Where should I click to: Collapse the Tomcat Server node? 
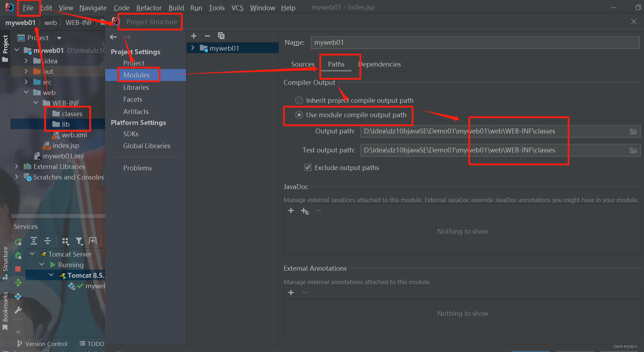click(32, 254)
